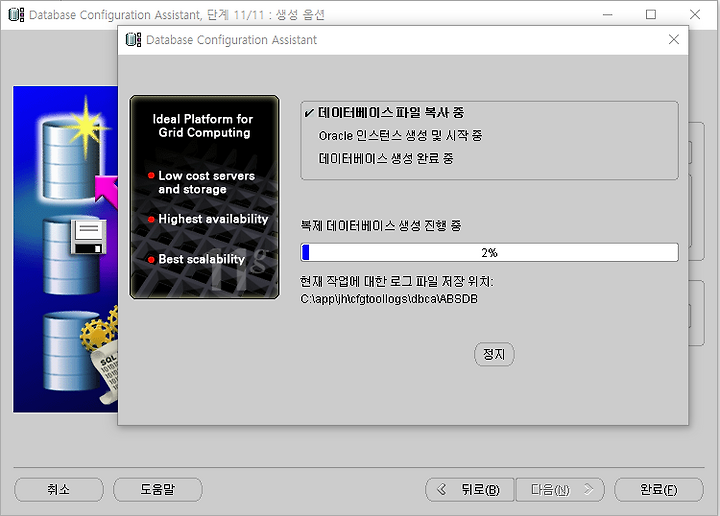Click the progress dialog title bar database icon

[x=133, y=39]
